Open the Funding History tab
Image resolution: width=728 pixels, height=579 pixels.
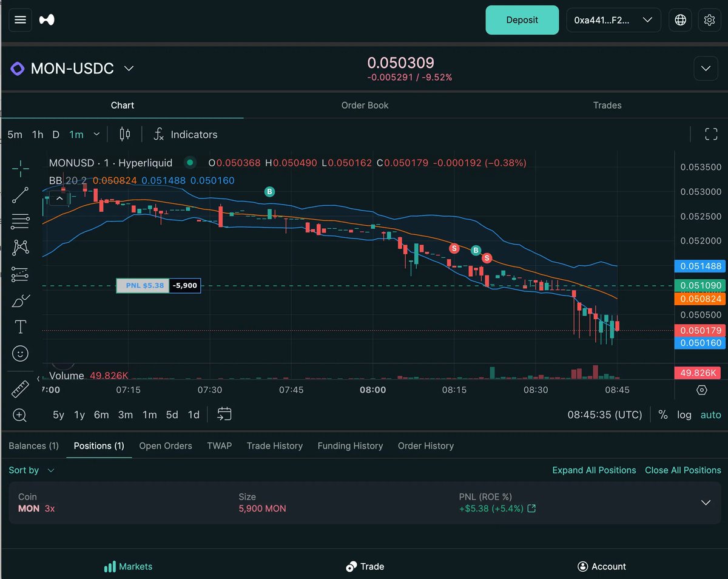(x=350, y=445)
